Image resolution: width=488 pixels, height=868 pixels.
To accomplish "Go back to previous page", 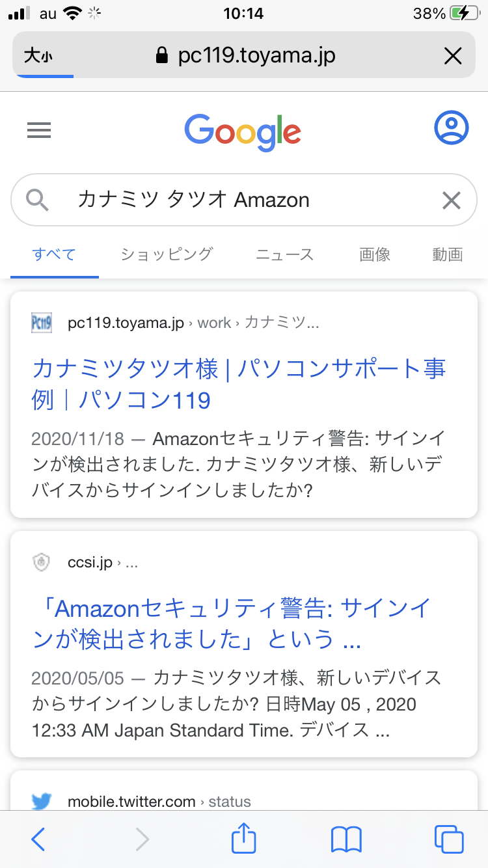I will click(38, 839).
